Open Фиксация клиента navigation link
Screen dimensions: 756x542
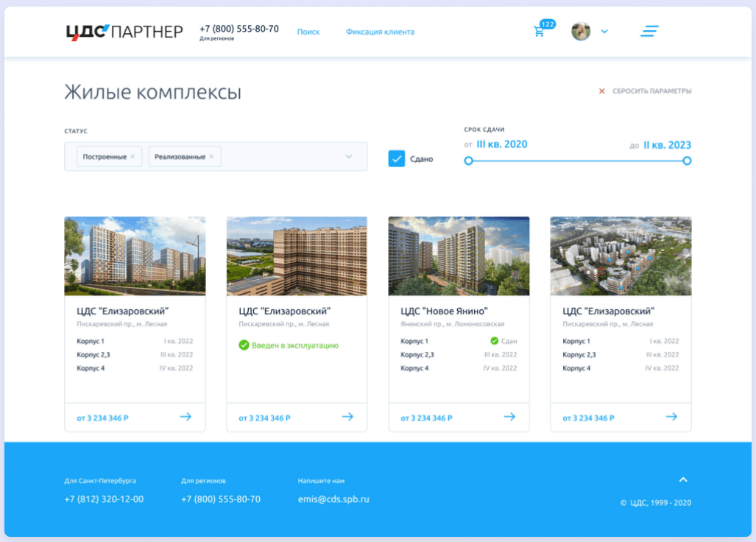380,32
